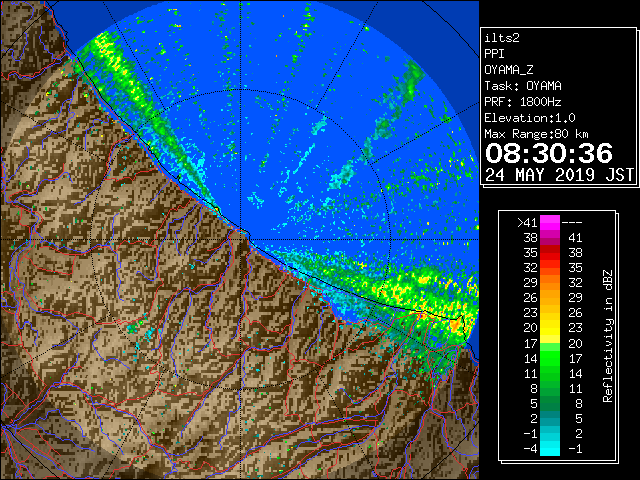Click the 08:30:36 timestamp
Viewport: 640px width, 480px height.
(x=549, y=153)
